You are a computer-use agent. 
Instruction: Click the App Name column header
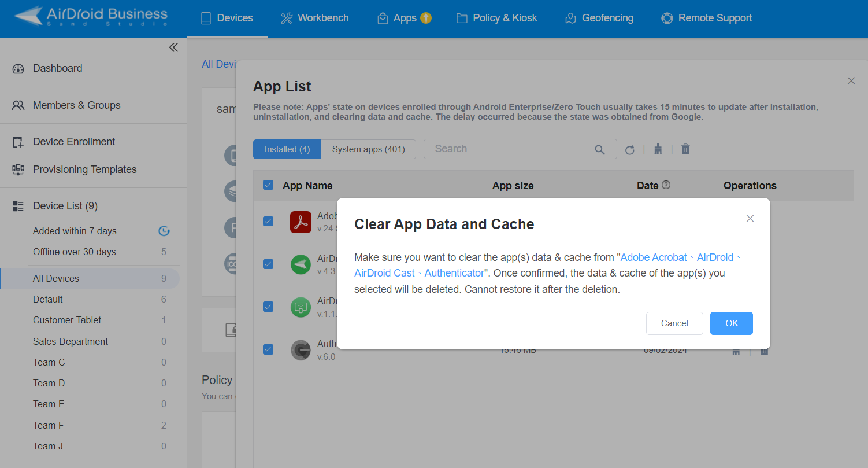point(307,186)
